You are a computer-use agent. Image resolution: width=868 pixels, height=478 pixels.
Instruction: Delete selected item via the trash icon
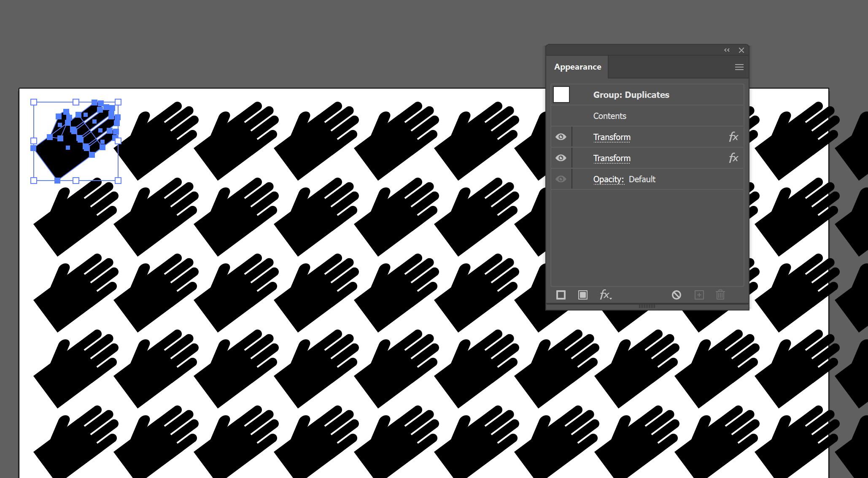720,295
